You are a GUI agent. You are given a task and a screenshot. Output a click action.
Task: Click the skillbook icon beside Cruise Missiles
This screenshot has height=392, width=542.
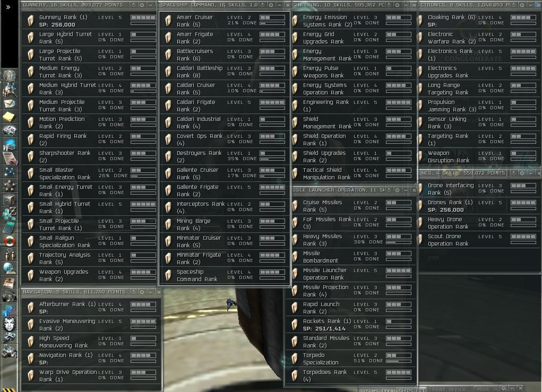(295, 206)
